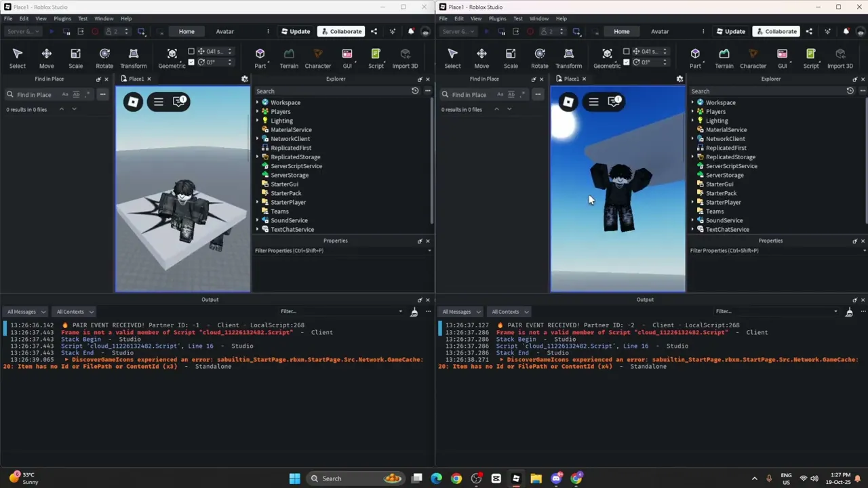The image size is (868, 488).
Task: Open Character tool in right window
Action: [753, 58]
